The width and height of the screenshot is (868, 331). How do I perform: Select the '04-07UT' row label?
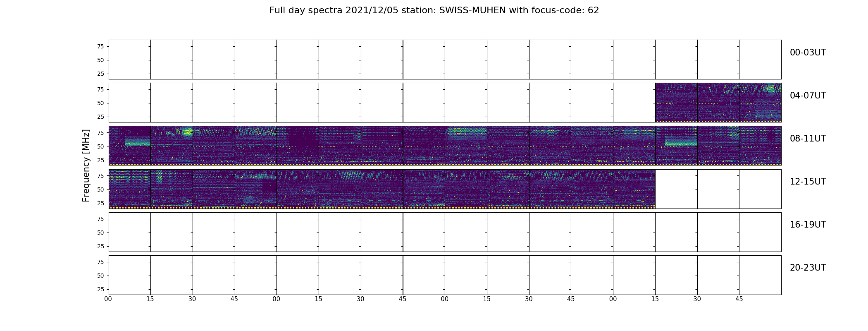tap(808, 96)
